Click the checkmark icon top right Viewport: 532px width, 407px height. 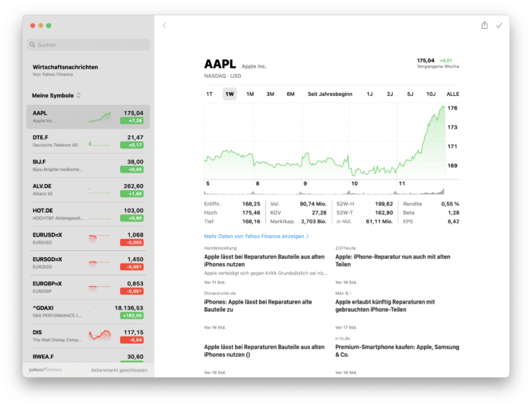499,25
